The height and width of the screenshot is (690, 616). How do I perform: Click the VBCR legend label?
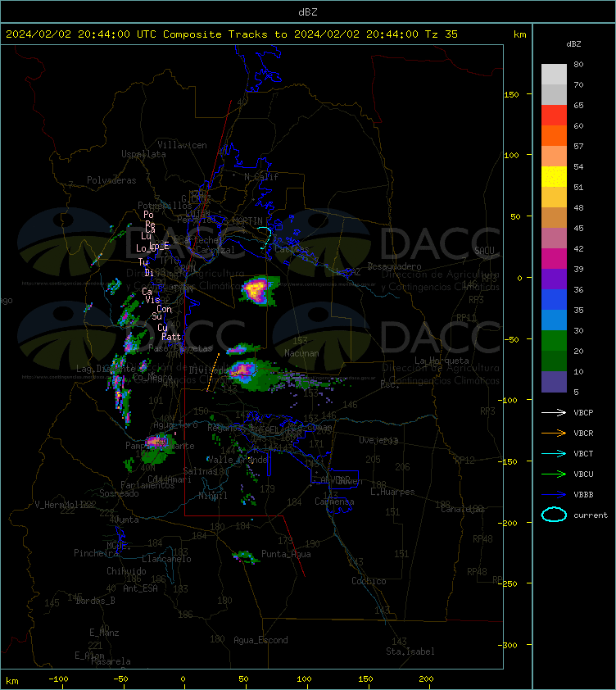[583, 433]
